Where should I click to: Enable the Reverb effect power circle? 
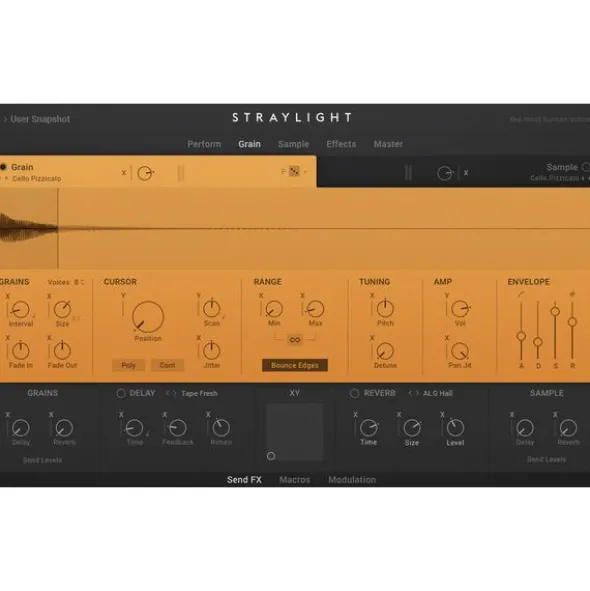point(354,393)
